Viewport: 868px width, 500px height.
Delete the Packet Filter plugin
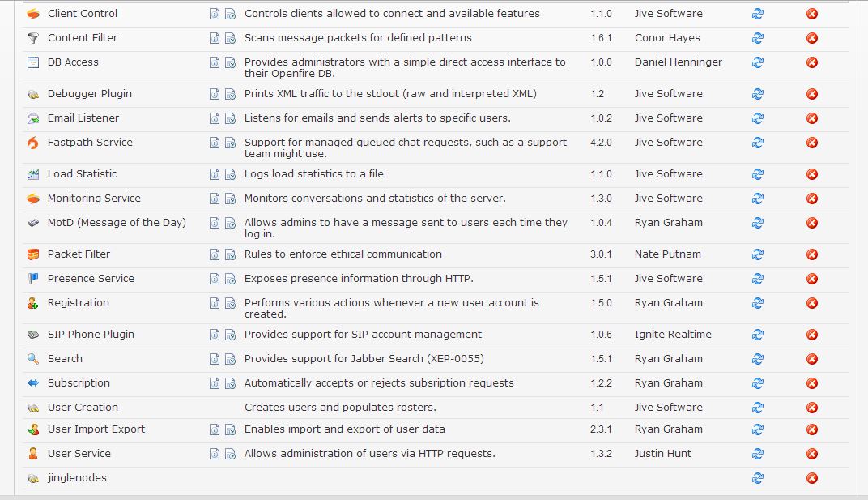tap(812, 255)
